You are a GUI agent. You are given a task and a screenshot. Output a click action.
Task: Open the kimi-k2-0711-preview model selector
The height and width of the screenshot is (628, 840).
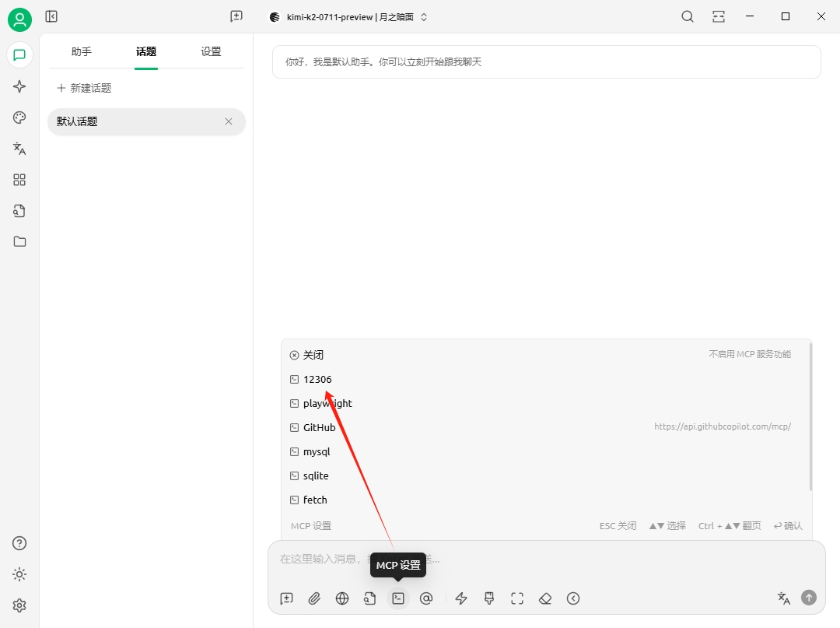point(348,17)
